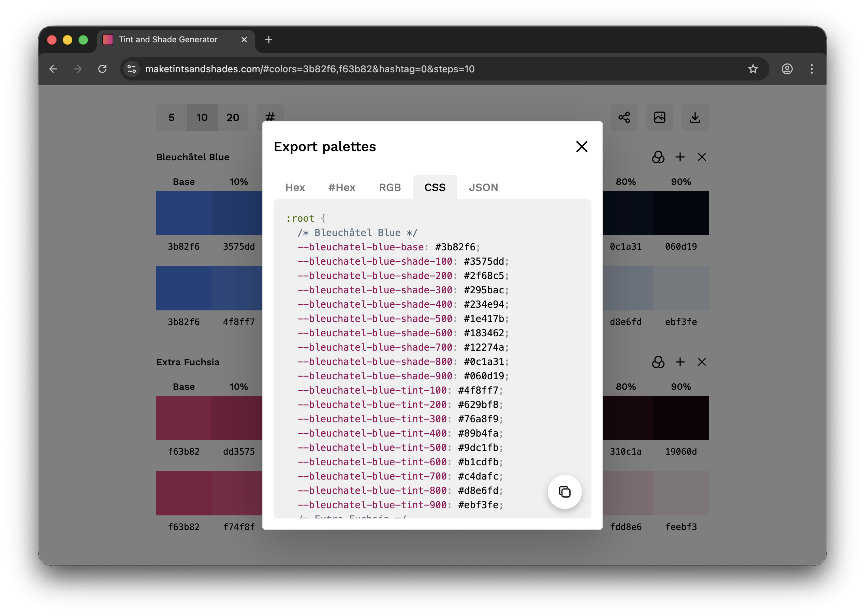Open the browser profile menu
865x616 pixels.
pyautogui.click(x=787, y=69)
